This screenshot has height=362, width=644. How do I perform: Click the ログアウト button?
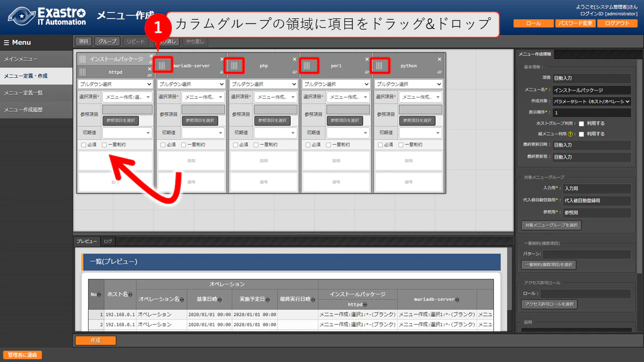tap(617, 23)
